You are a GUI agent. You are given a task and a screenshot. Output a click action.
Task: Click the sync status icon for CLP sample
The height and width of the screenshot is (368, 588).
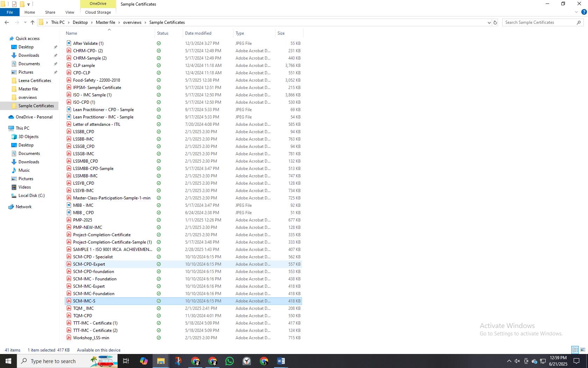tap(159, 66)
